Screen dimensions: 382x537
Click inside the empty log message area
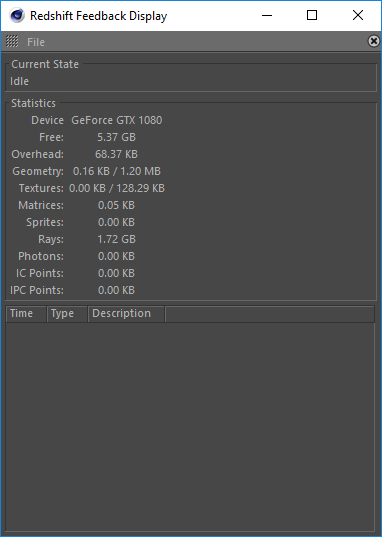(190, 426)
